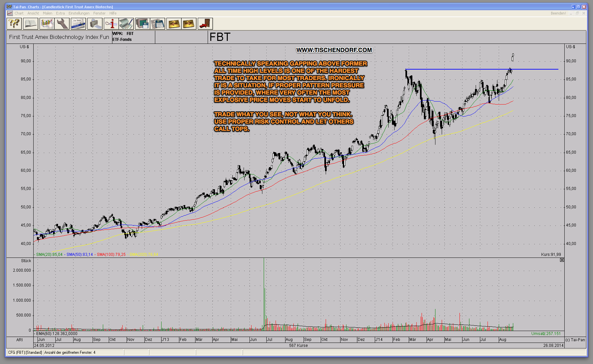This screenshot has width=593, height=364.
Task: Click the double question mark help icon
Action: click(14, 24)
